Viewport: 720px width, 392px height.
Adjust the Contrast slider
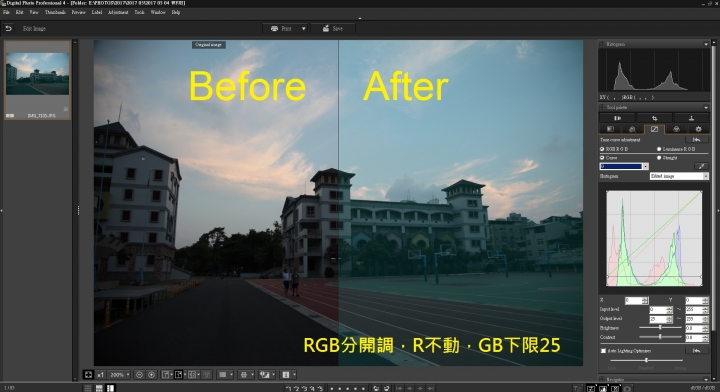660,337
